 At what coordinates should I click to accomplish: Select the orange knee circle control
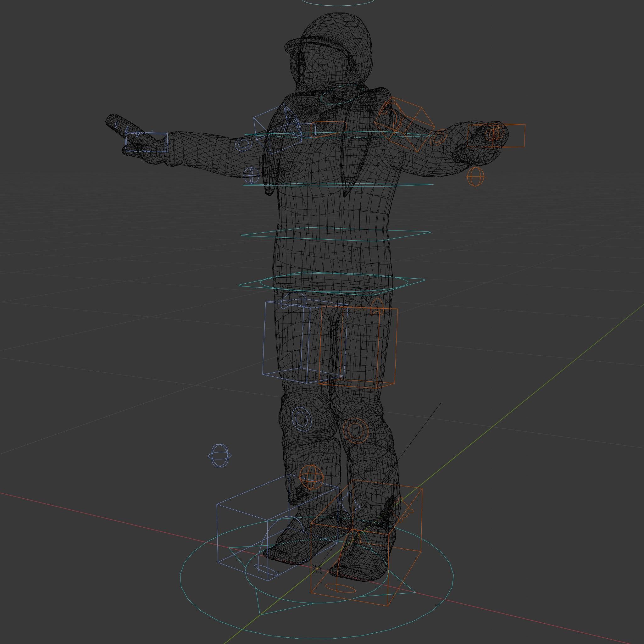click(356, 430)
